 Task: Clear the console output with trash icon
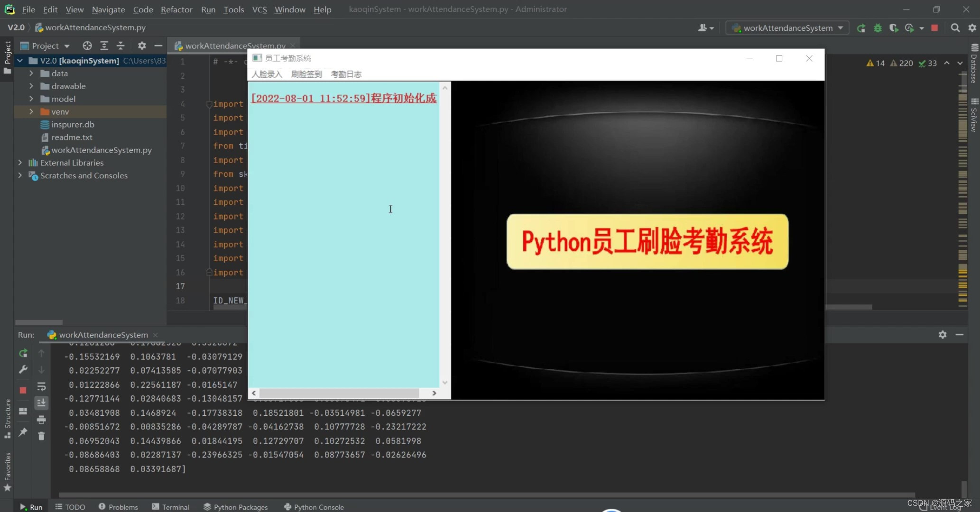[41, 436]
